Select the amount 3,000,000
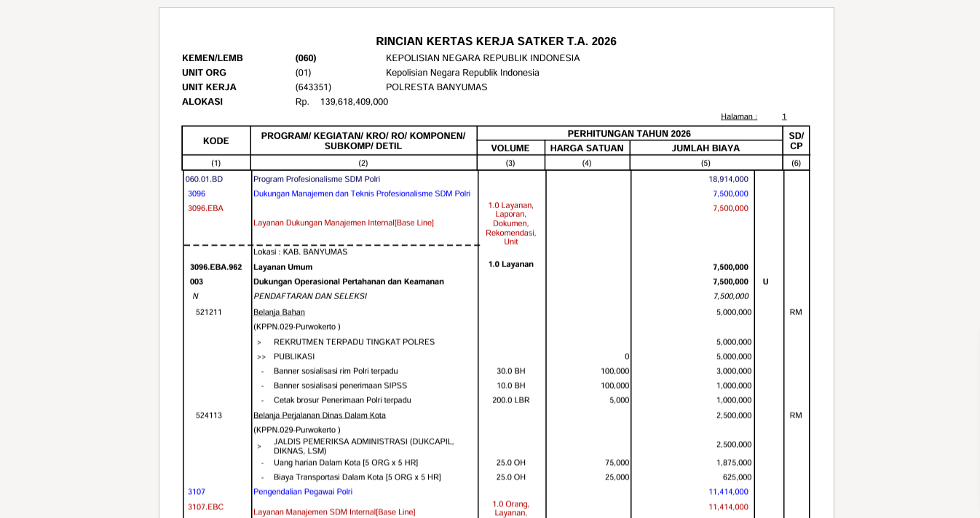 (734, 371)
